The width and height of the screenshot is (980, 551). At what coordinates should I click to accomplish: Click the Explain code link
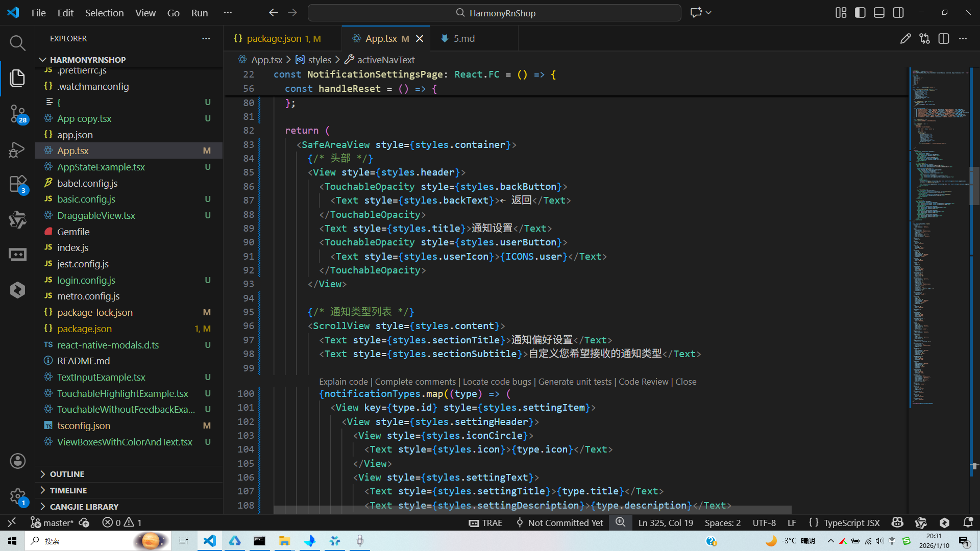(x=343, y=382)
